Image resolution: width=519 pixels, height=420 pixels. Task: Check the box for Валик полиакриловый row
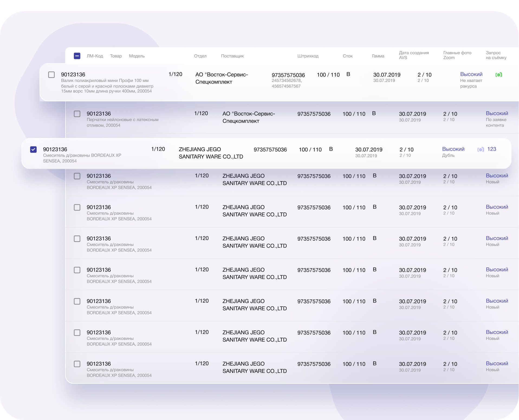point(51,75)
